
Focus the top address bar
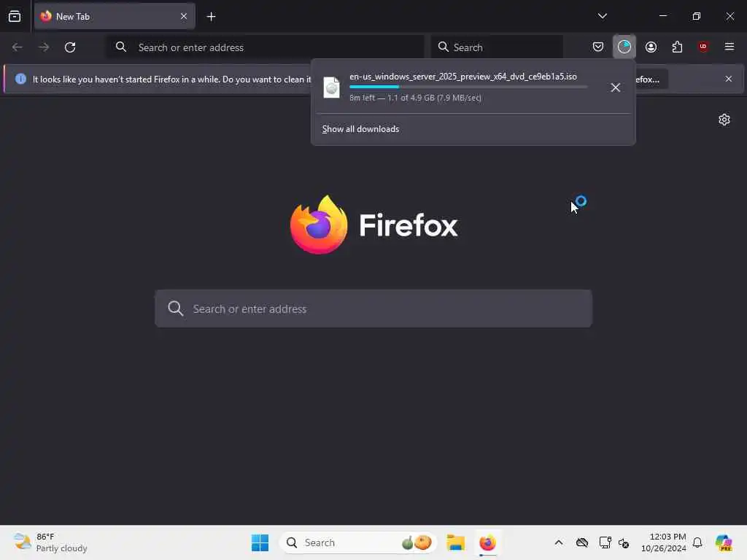pyautogui.click(x=266, y=47)
